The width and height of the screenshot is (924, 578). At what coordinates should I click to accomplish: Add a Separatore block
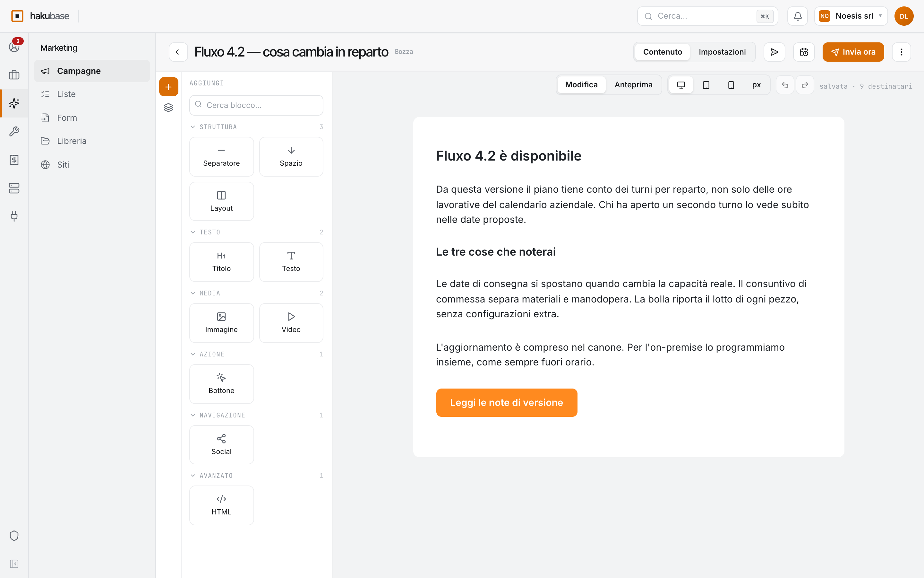coord(221,157)
